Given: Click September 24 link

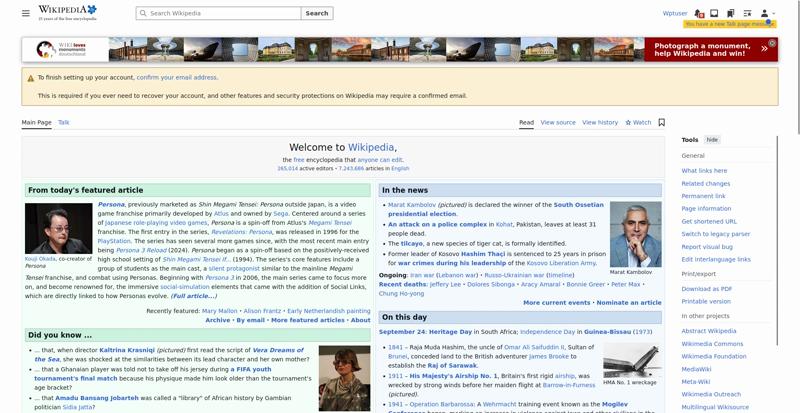Looking at the screenshot, I should [402, 332].
